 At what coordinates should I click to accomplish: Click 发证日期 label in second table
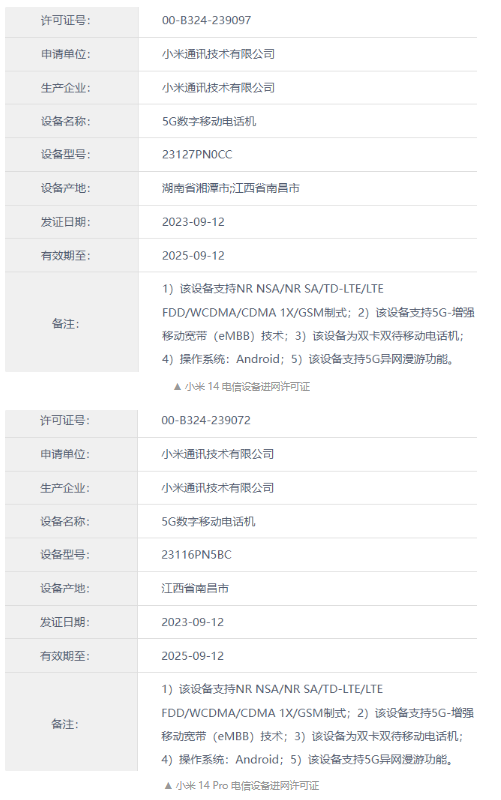[x=65, y=622]
